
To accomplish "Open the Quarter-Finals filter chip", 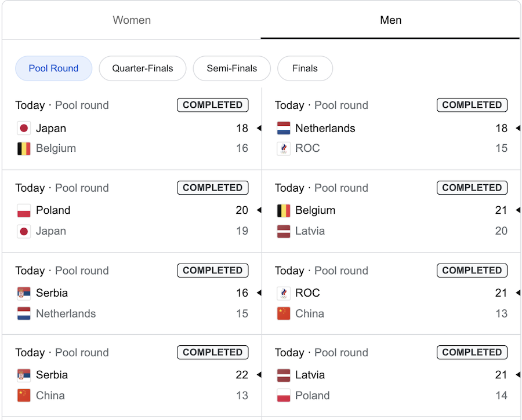I will click(x=143, y=68).
